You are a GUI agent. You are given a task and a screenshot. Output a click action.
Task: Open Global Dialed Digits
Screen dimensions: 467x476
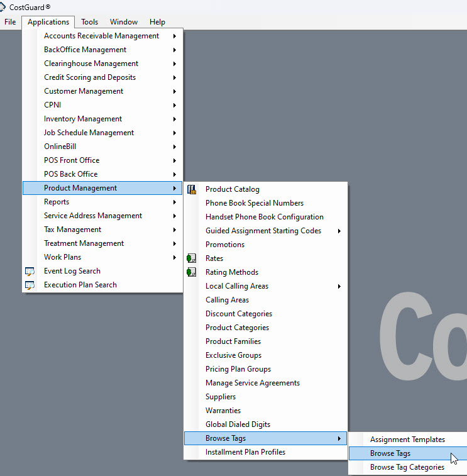tap(265, 424)
